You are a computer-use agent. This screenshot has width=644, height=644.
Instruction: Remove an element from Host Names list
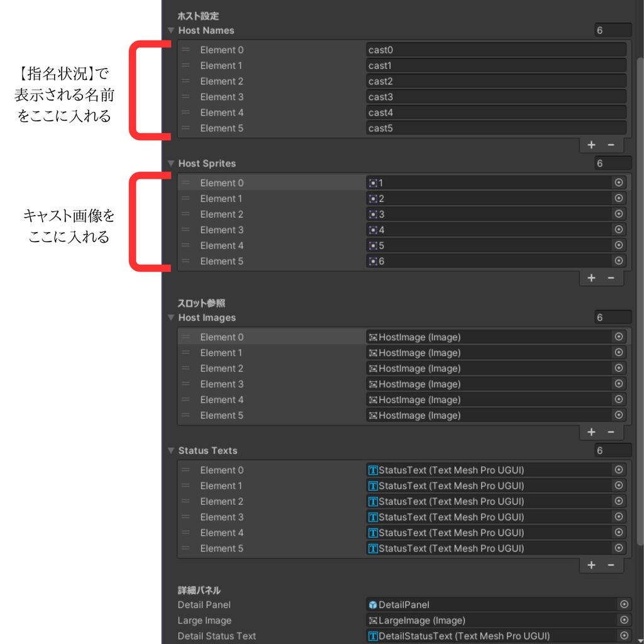coord(611,145)
